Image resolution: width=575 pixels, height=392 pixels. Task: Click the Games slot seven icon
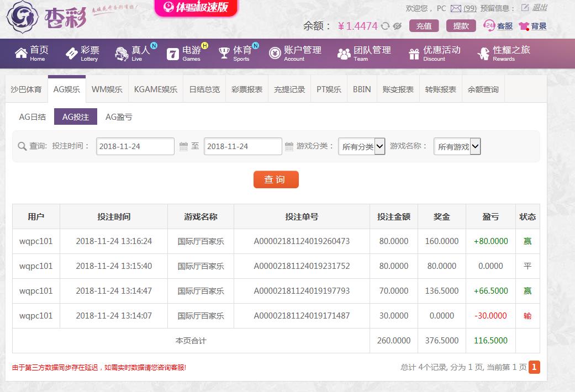[x=173, y=54]
